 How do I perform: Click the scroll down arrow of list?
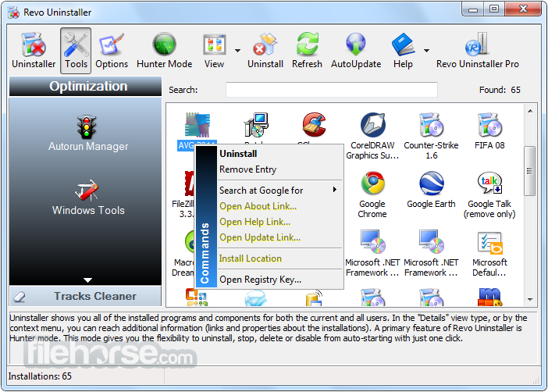click(x=530, y=300)
